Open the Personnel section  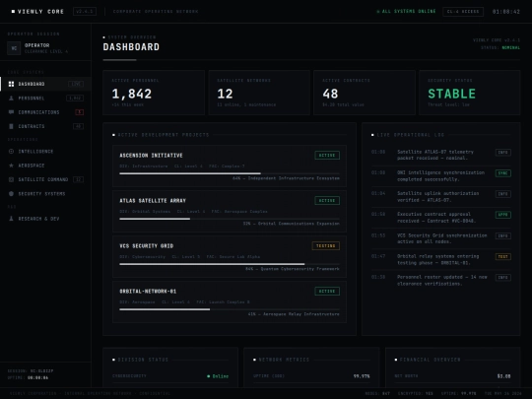tap(45, 99)
